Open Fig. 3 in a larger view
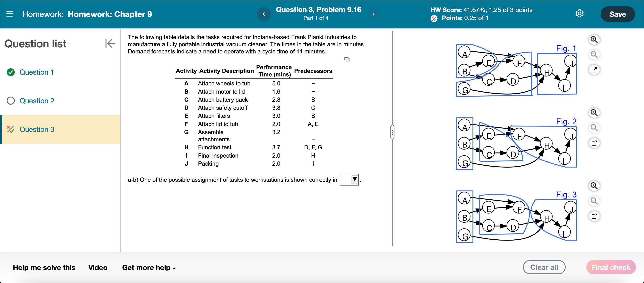This screenshot has width=644, height=283. 595,216
